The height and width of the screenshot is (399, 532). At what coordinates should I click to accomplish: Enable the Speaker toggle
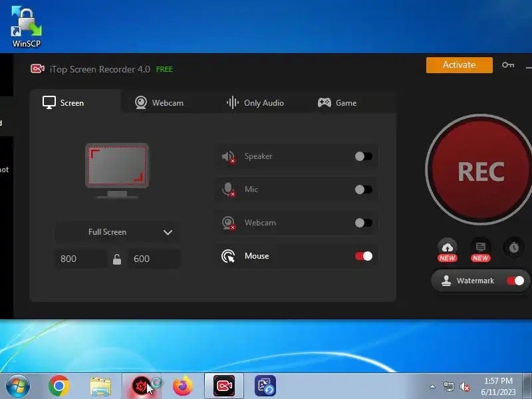pyautogui.click(x=363, y=156)
